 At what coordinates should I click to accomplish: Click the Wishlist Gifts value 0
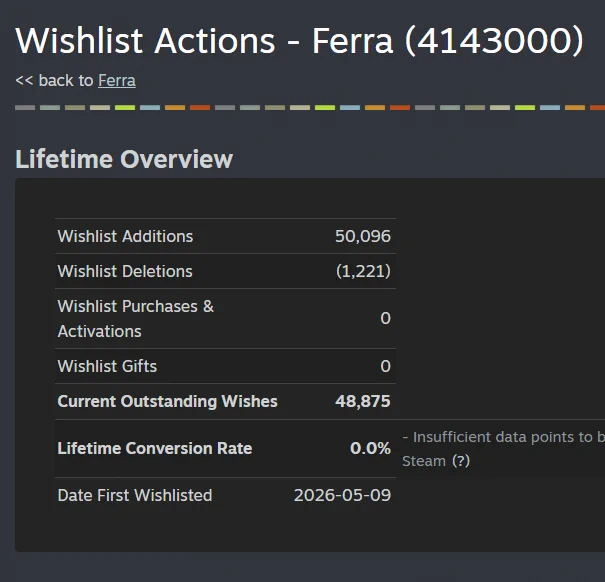[385, 366]
